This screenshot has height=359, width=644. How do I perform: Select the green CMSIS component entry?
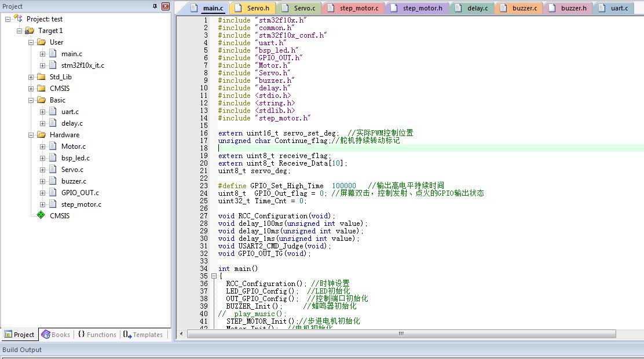coord(60,215)
